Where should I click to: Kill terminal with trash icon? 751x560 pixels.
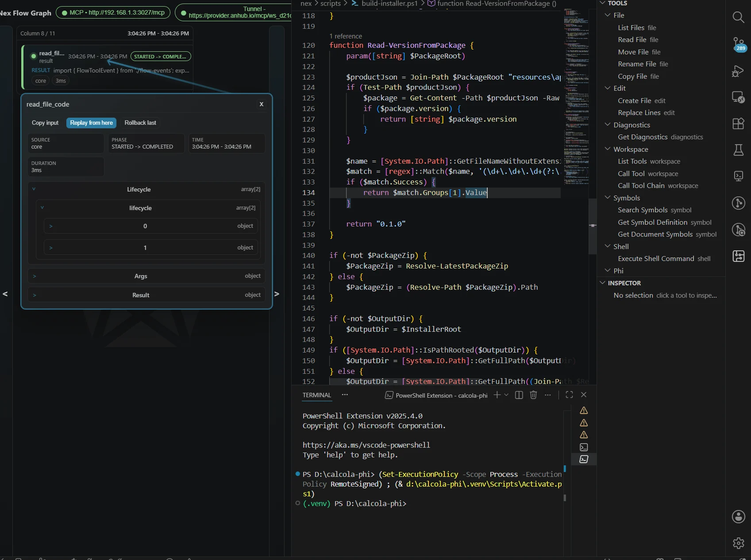(533, 395)
